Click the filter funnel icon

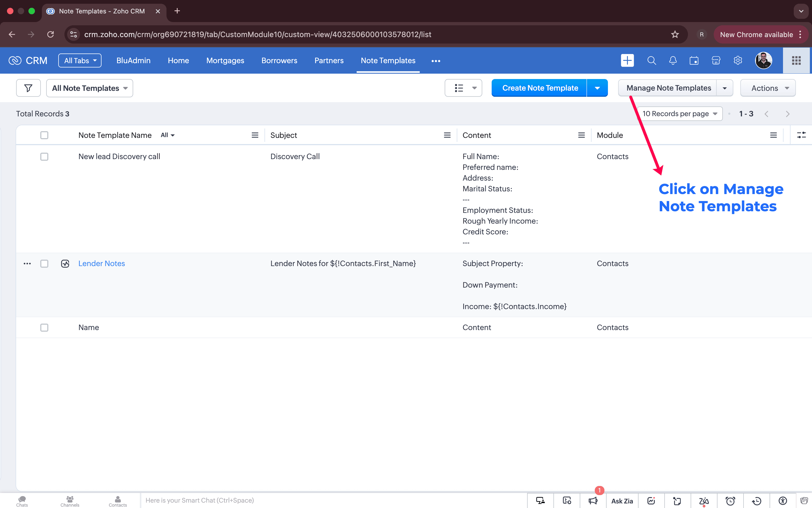28,88
